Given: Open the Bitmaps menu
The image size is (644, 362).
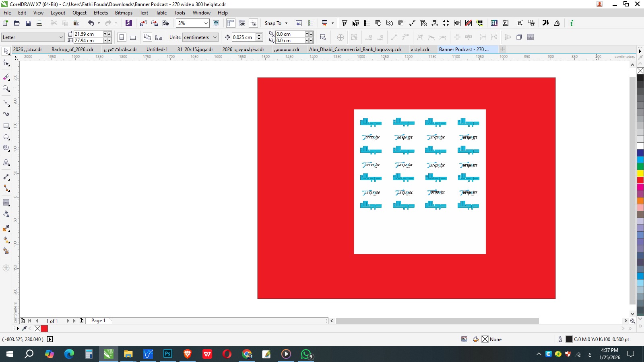Looking at the screenshot, I should pyautogui.click(x=124, y=13).
